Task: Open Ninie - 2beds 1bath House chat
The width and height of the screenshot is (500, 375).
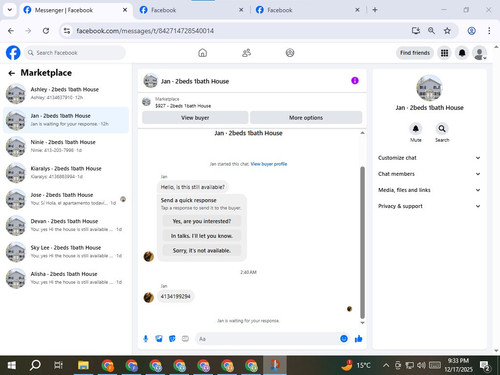Action: click(66, 146)
